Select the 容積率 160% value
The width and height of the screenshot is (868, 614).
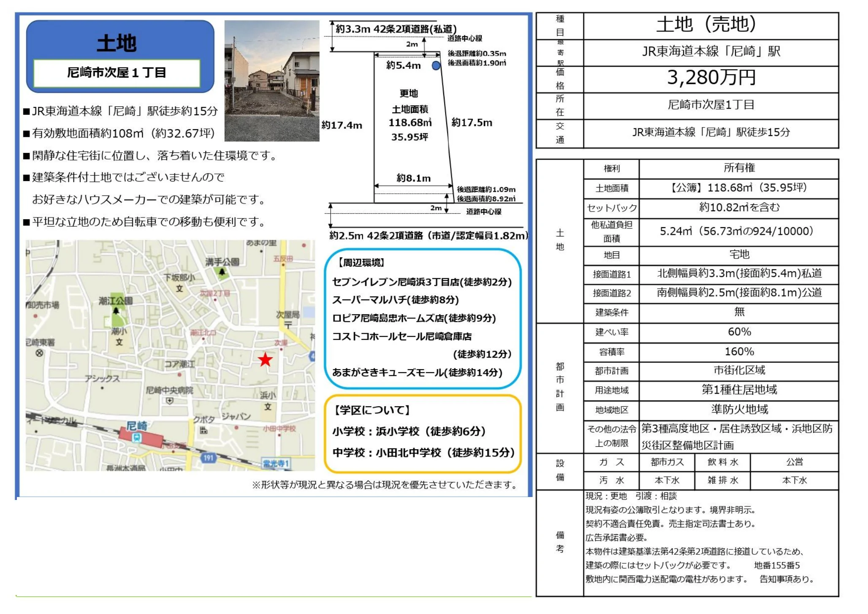click(x=739, y=351)
